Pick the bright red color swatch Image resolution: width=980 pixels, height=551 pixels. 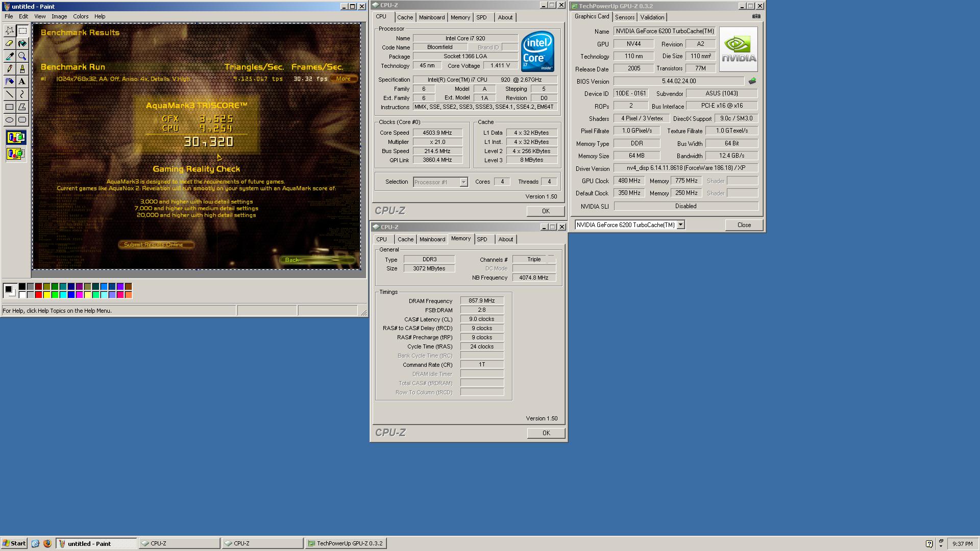point(39,295)
